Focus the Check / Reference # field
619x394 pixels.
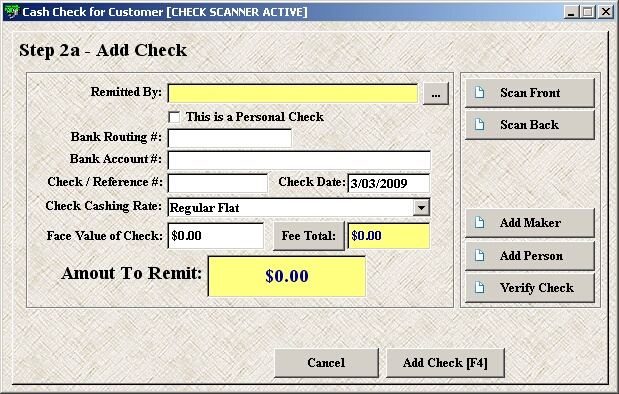[218, 183]
